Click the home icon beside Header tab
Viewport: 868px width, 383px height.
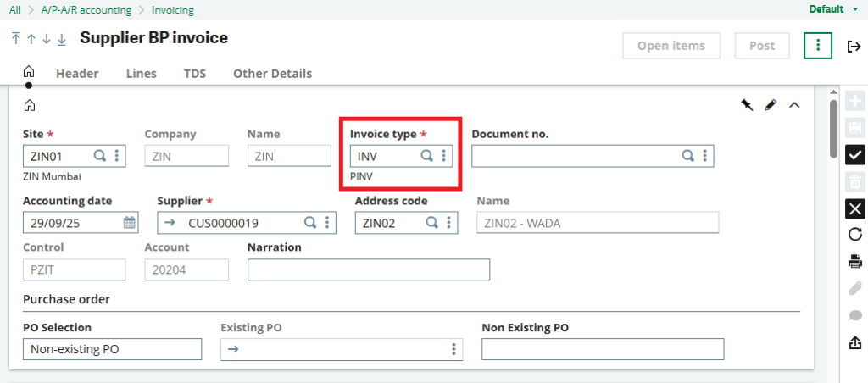click(29, 72)
